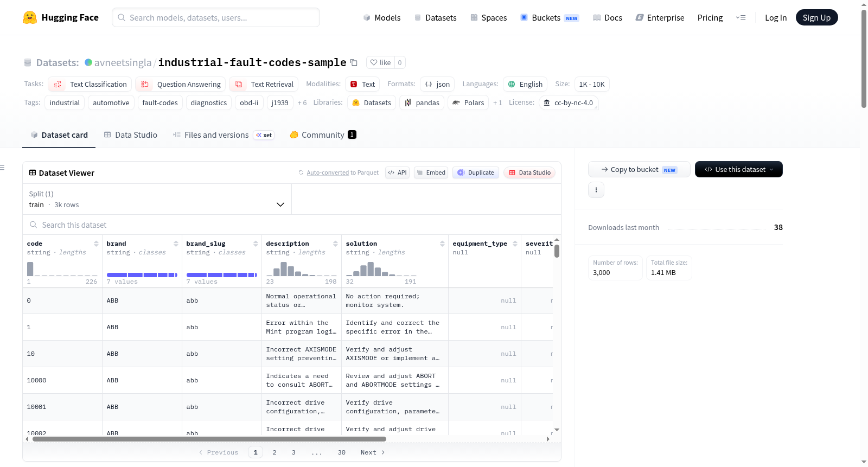Viewport: 868px width, 467px height.
Task: Click the obd-ii tag
Action: point(249,103)
